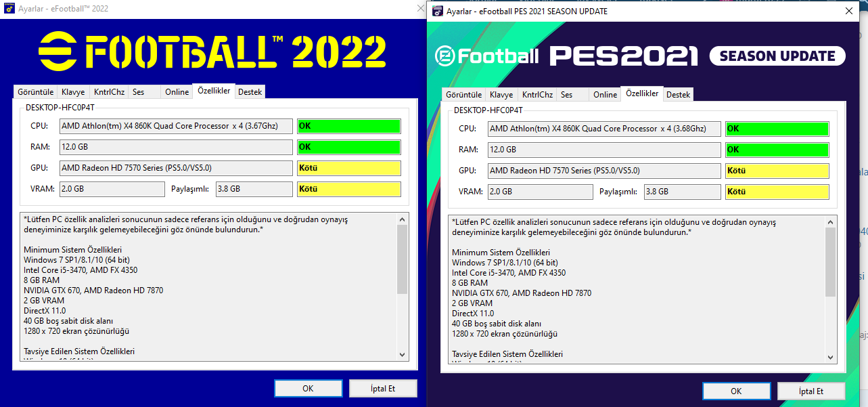Click green CPU OK status in PES 2021 window

pos(777,129)
